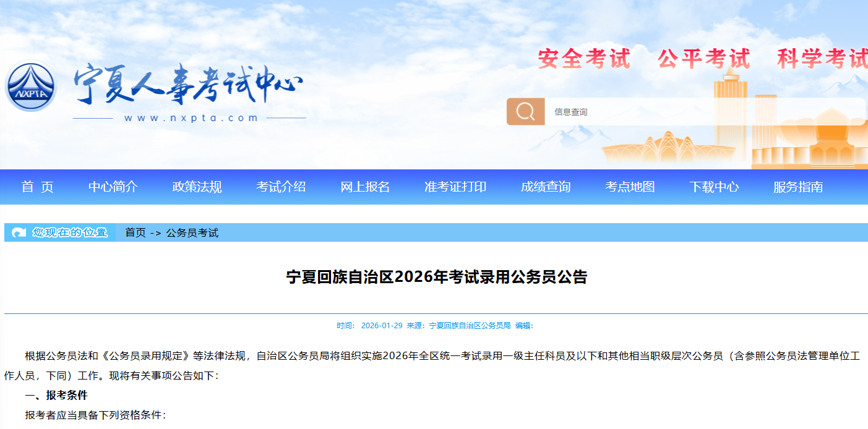The image size is (868, 429).
Task: Open the 中心简介 menu item
Action: 114,187
